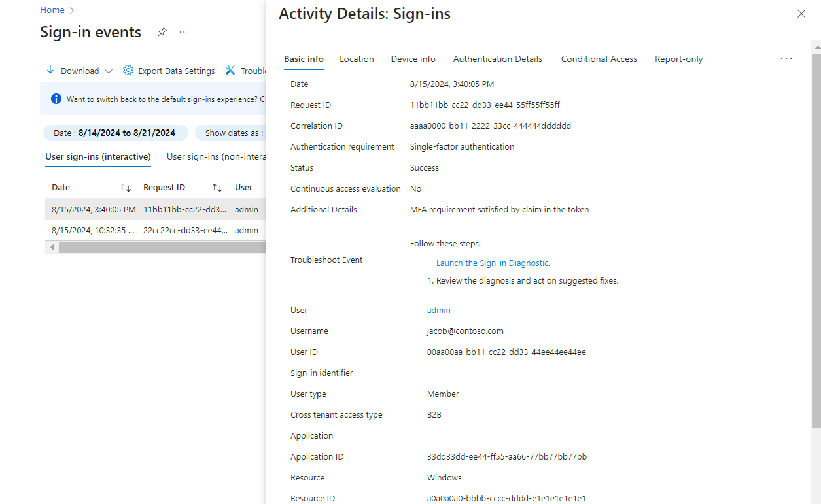Click the info icon on the notification banner
821x504 pixels.
coord(56,99)
